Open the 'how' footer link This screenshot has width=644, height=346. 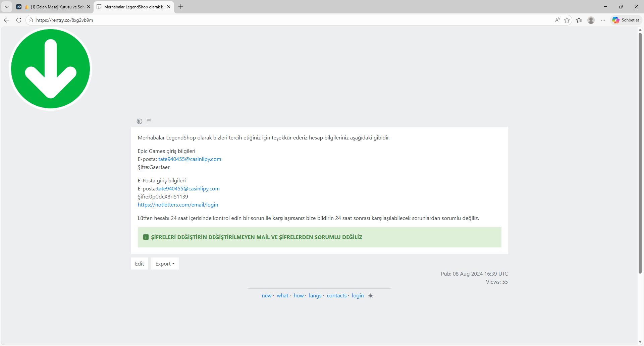tap(299, 296)
